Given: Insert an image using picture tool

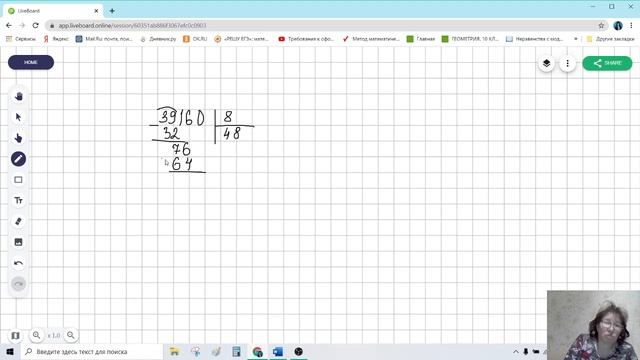Looking at the screenshot, I should pos(18,242).
